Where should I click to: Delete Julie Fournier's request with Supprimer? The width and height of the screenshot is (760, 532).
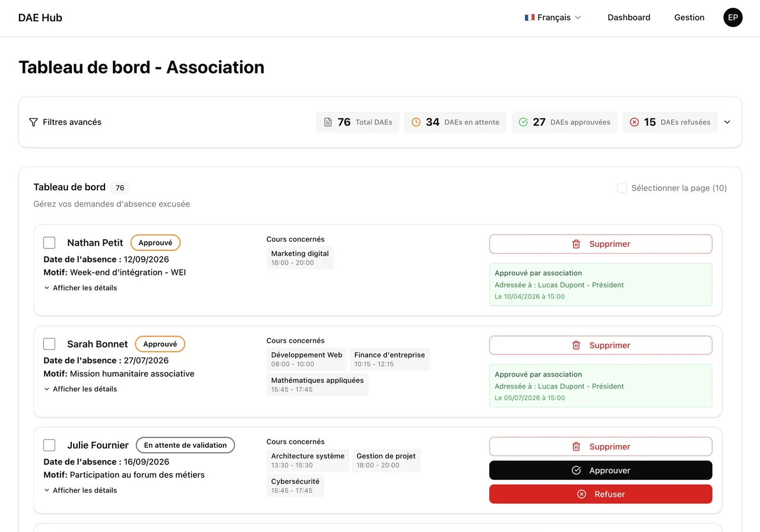[x=600, y=446]
